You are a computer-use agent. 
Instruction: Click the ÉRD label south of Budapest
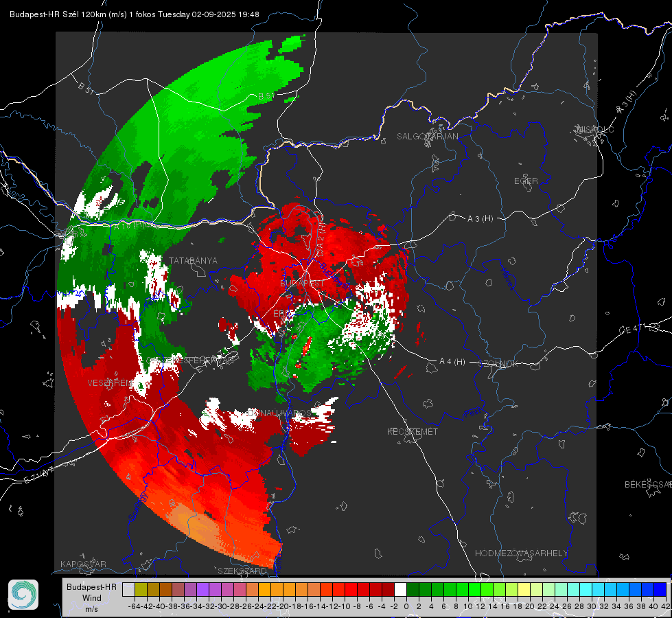click(x=281, y=314)
